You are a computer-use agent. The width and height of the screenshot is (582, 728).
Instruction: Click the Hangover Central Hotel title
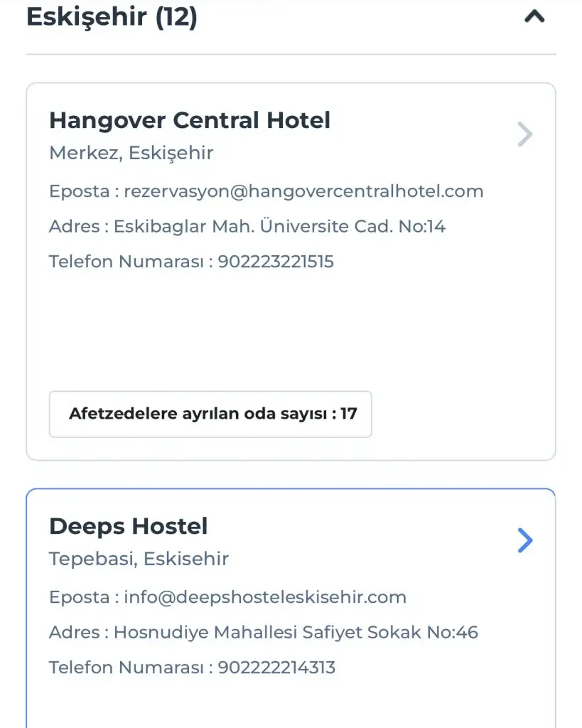[x=189, y=120]
